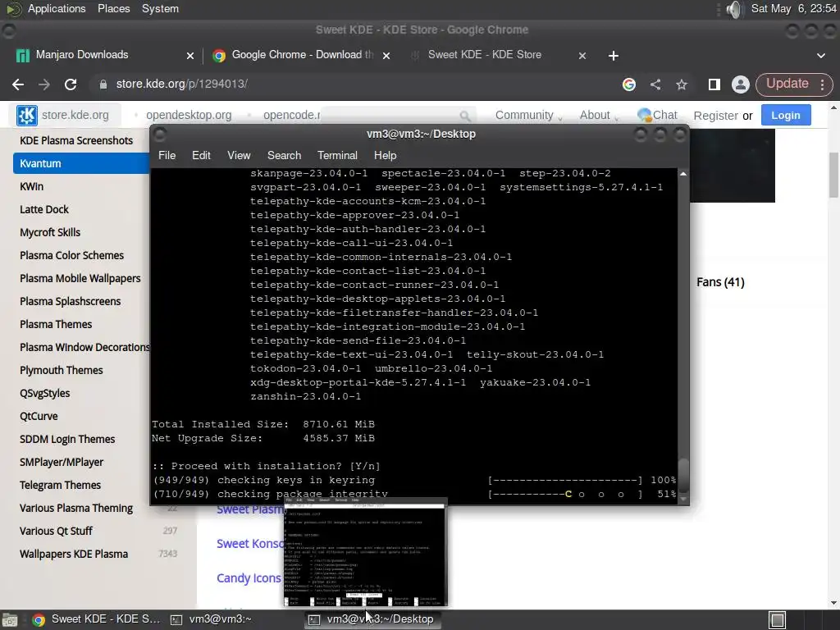
Task: Open Wallpapers KDE Plasma category
Action: (74, 555)
